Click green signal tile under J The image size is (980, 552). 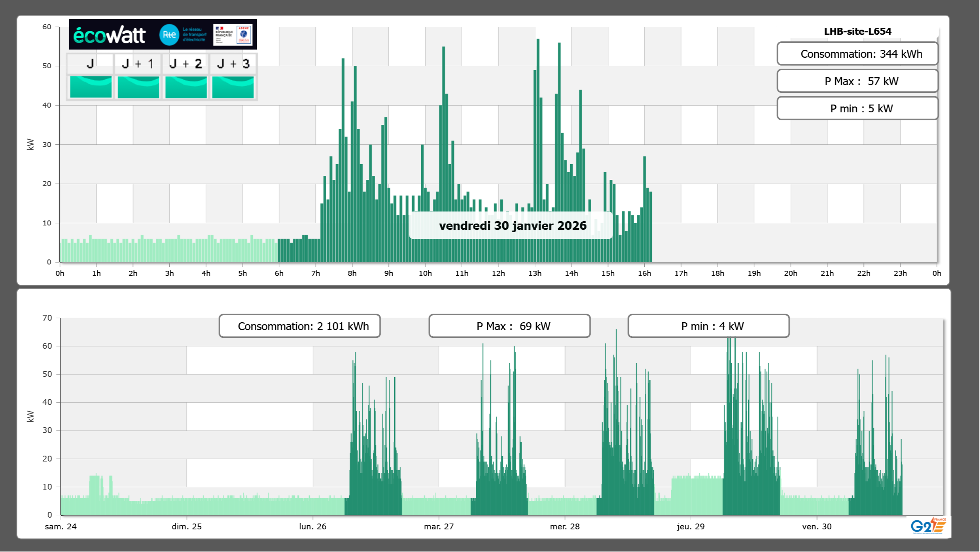pyautogui.click(x=91, y=87)
